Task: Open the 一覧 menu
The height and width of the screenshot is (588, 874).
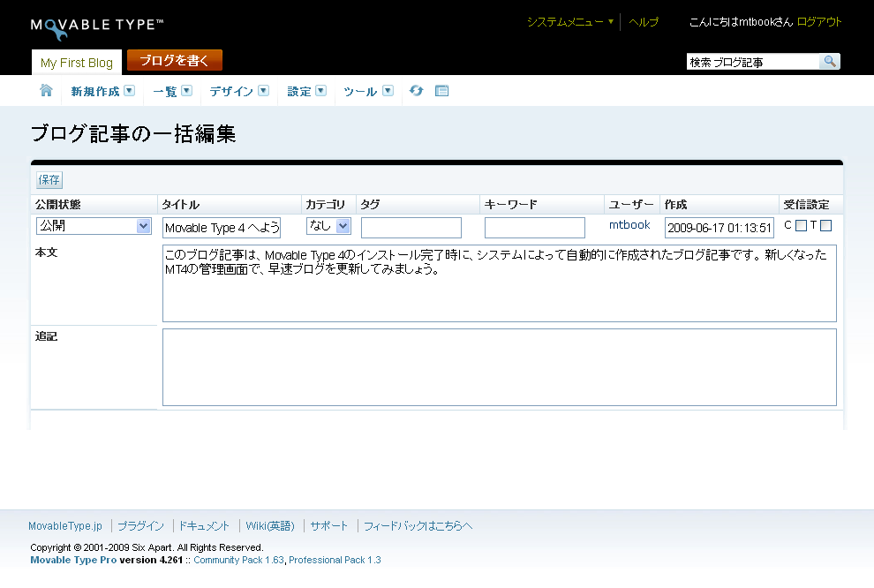Action: click(165, 92)
